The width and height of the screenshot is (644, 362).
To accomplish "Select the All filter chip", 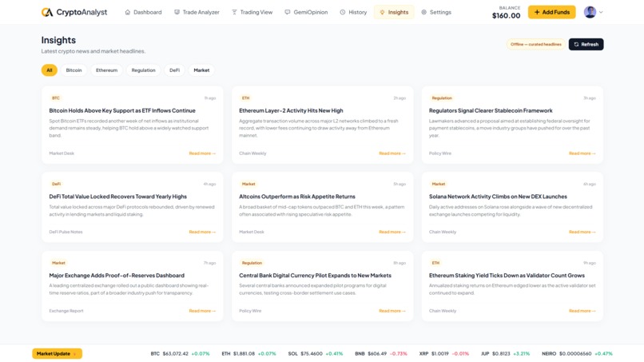I will (x=50, y=70).
